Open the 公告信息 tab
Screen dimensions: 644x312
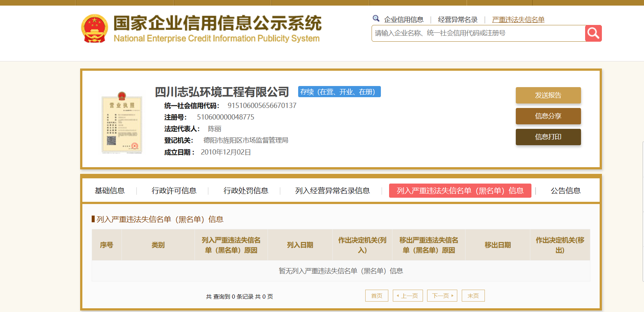coord(566,191)
